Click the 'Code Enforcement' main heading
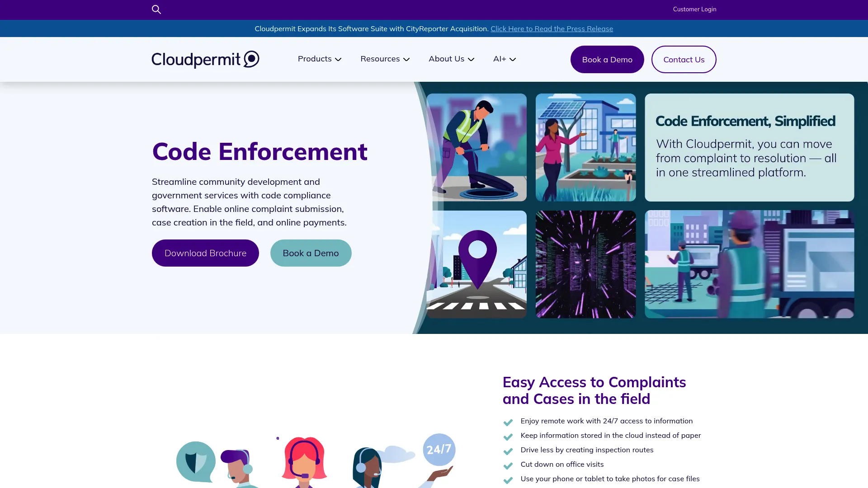 (259, 151)
